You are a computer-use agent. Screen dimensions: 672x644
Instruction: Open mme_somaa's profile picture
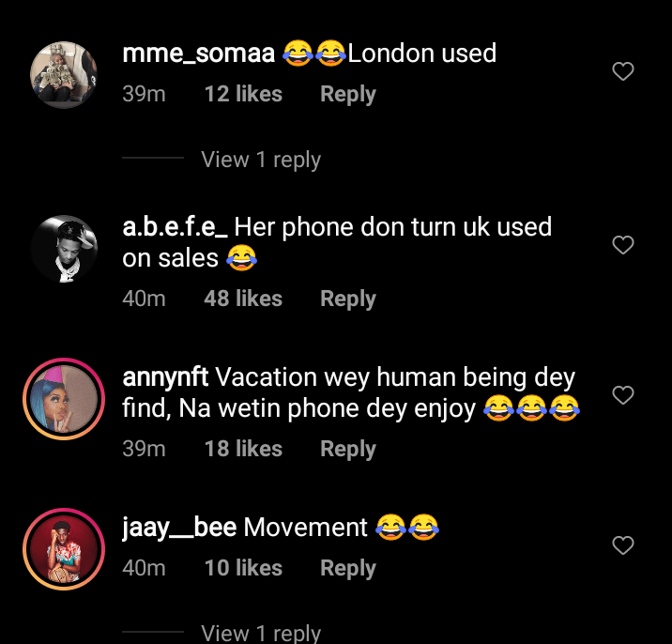click(x=64, y=74)
